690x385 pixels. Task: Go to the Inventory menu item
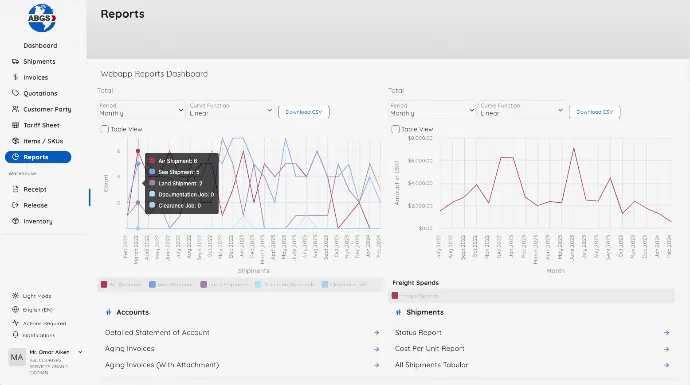click(38, 221)
